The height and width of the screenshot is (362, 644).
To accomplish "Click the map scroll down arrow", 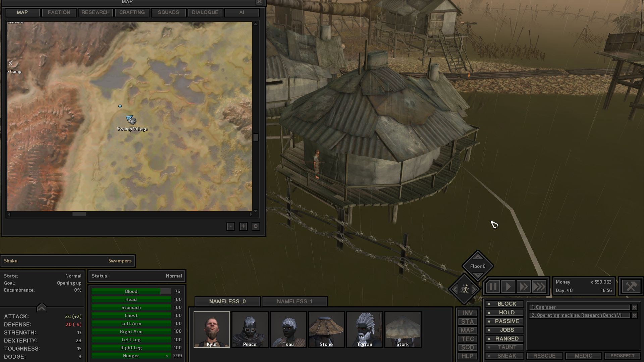I will point(256,211).
